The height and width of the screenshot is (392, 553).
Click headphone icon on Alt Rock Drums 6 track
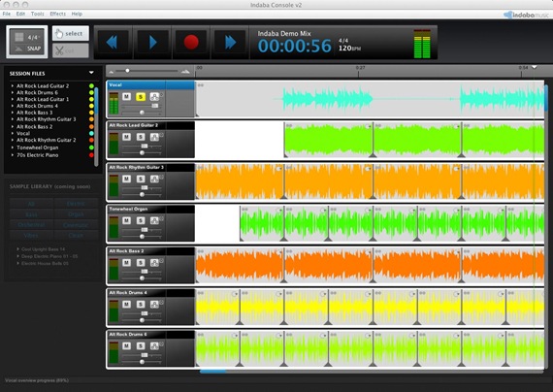click(154, 345)
